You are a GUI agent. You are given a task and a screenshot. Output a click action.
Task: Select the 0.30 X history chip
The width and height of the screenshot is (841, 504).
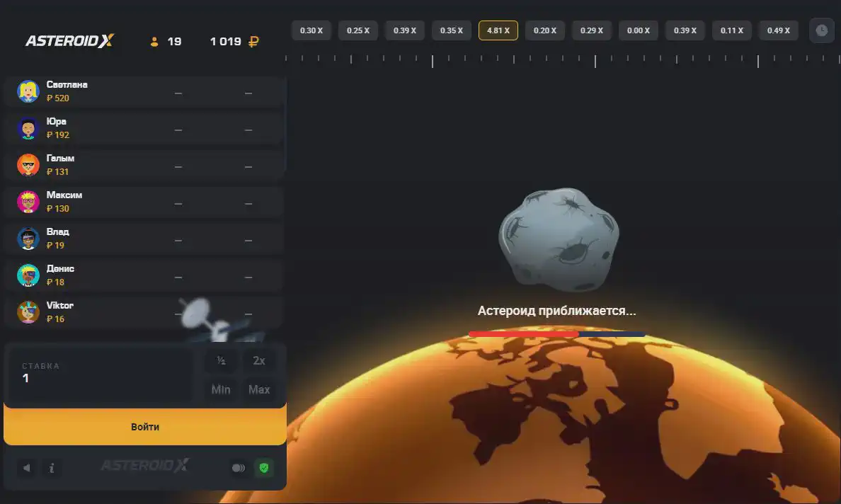pyautogui.click(x=311, y=30)
